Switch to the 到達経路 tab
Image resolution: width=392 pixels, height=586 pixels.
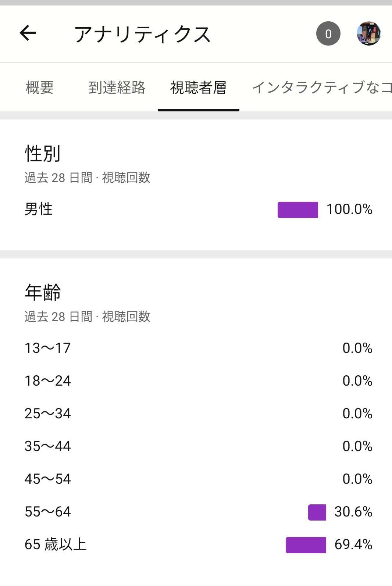click(x=117, y=88)
